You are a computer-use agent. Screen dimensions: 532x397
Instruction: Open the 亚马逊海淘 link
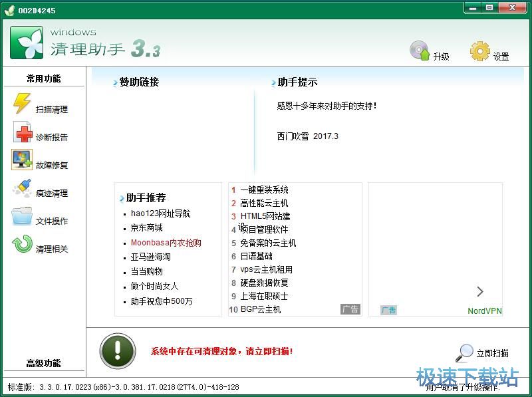[x=151, y=257]
